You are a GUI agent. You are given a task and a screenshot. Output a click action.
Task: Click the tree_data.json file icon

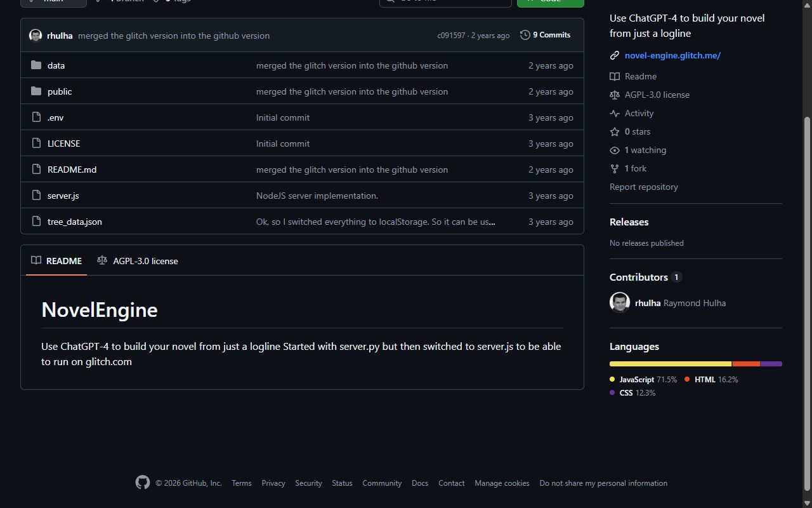pyautogui.click(x=36, y=221)
